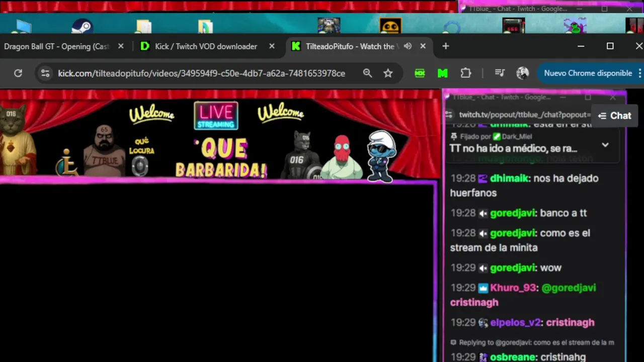Bookmark this page with the star icon
The height and width of the screenshot is (362, 644).
pos(388,73)
